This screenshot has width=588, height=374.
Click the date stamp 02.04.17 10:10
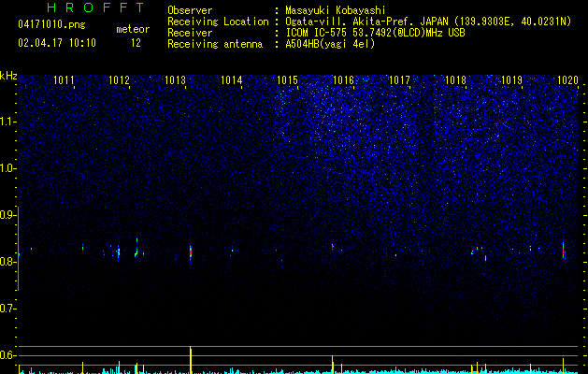57,43
